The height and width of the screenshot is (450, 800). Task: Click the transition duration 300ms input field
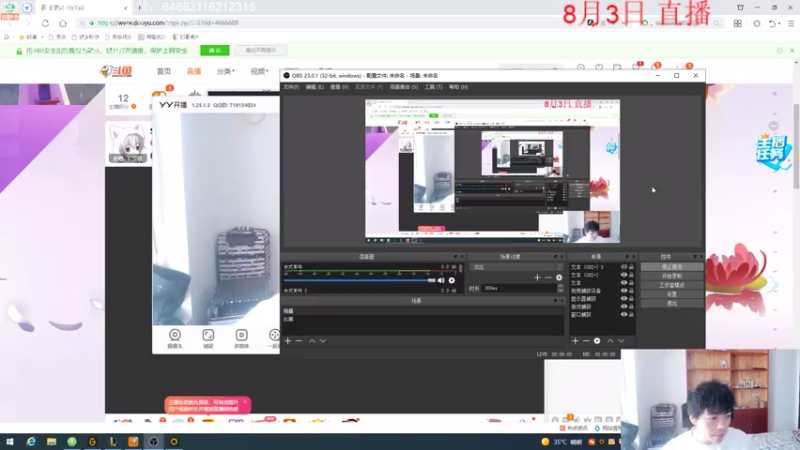pos(519,288)
